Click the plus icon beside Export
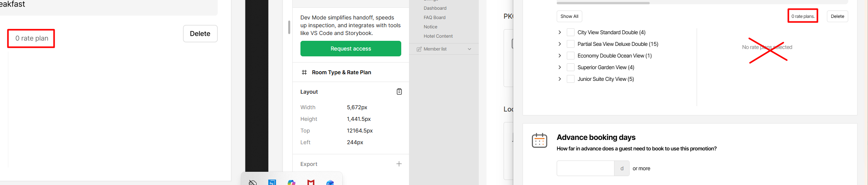868x185 pixels. (399, 164)
